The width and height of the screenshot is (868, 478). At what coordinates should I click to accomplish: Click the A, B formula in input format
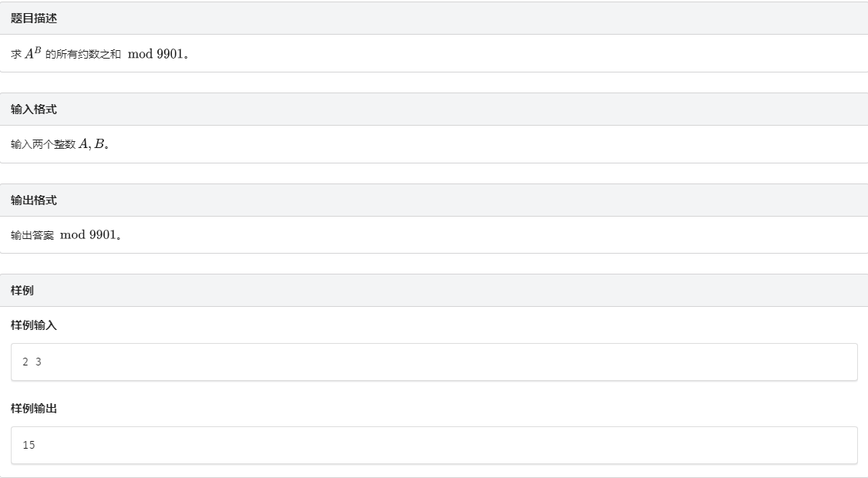tap(92, 144)
